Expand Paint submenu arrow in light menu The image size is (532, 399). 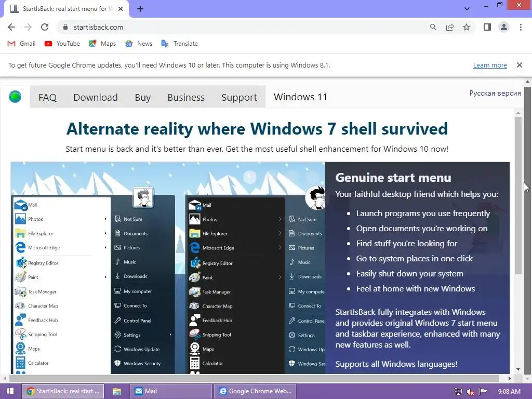pyautogui.click(x=105, y=277)
